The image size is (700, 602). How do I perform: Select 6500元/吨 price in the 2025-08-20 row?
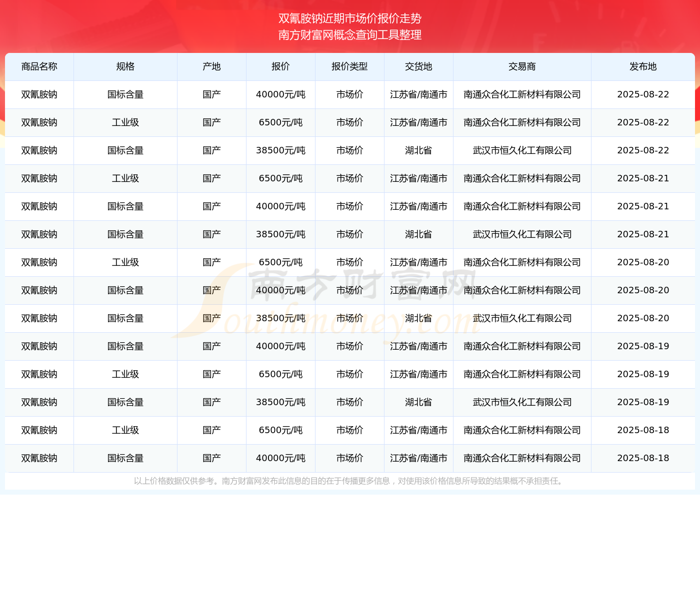pos(280,262)
